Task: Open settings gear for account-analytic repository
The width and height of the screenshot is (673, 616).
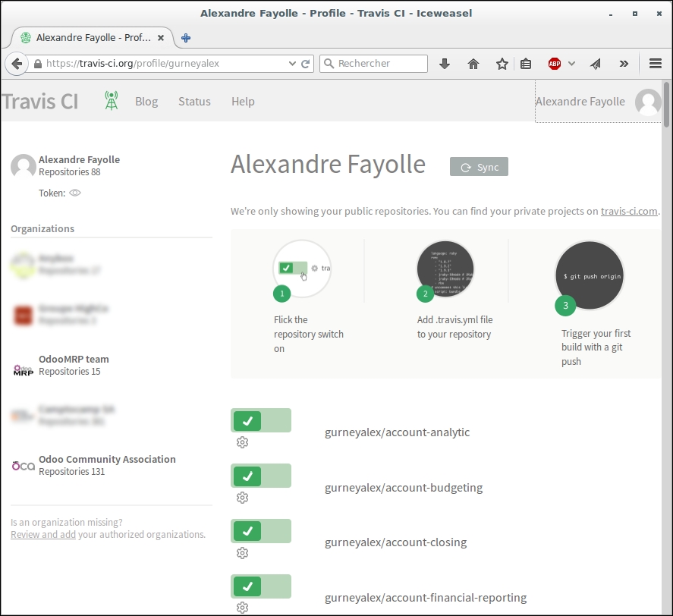Action: [242, 442]
